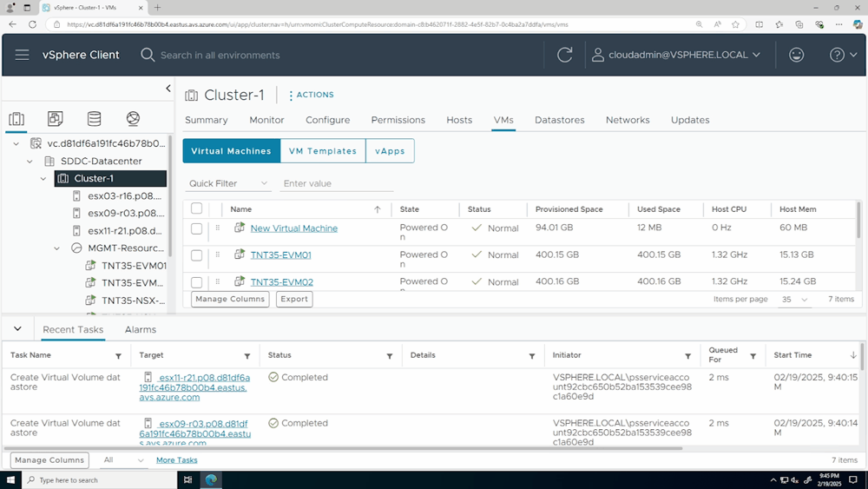
Task: Open the New Virtual Machine link
Action: click(x=294, y=228)
